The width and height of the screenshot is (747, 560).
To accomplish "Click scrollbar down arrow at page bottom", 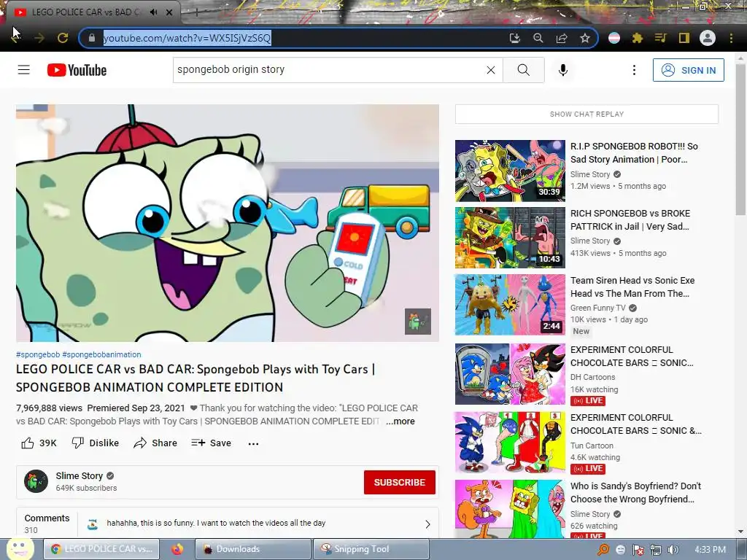I will (x=740, y=532).
